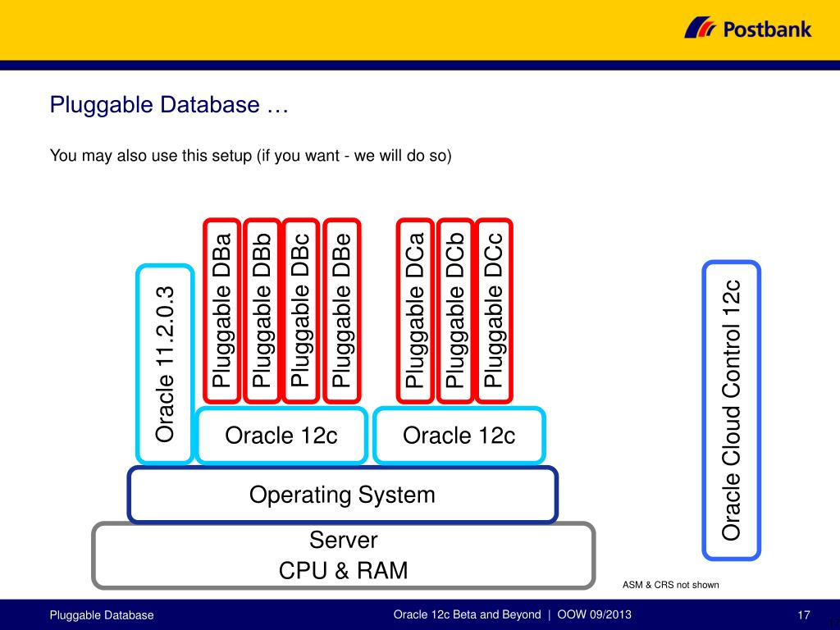This screenshot has width=840, height=630.
Task: Click the Pluggable DCc box
Action: (494, 311)
